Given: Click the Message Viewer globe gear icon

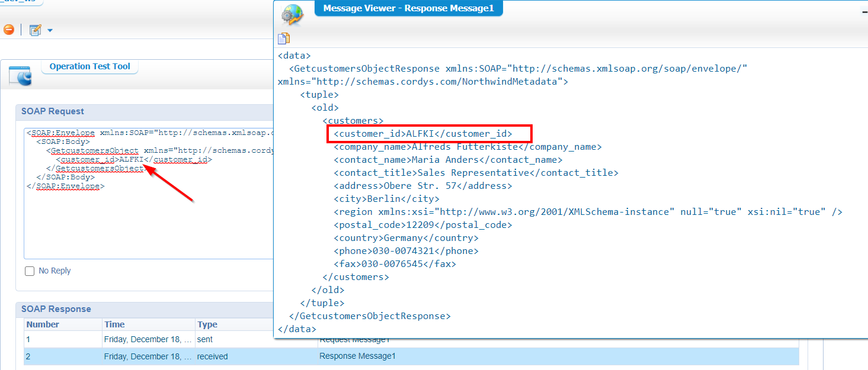Looking at the screenshot, I should [x=292, y=14].
